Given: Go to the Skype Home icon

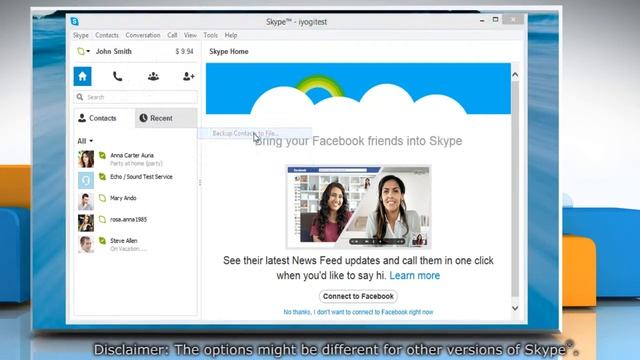Looking at the screenshot, I should click(x=82, y=76).
